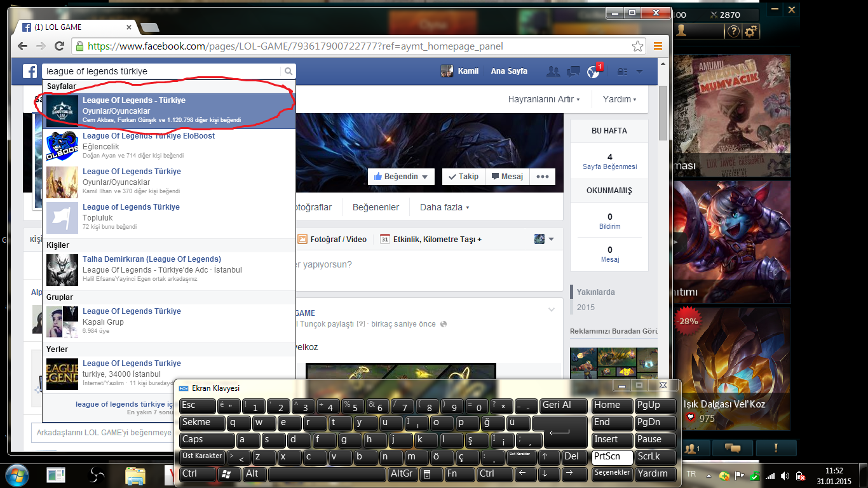Click the magnifier icon in Facebook search
This screenshot has height=488, width=868.
pyautogui.click(x=288, y=71)
